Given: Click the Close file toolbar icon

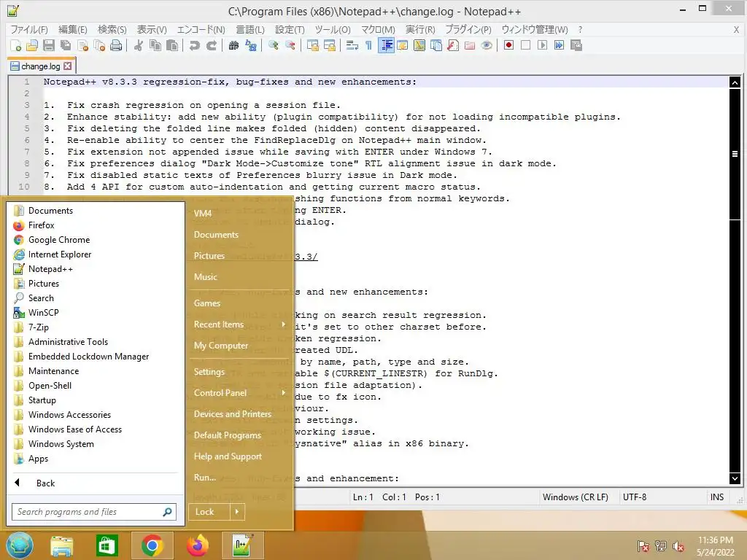Looking at the screenshot, I should point(82,46).
